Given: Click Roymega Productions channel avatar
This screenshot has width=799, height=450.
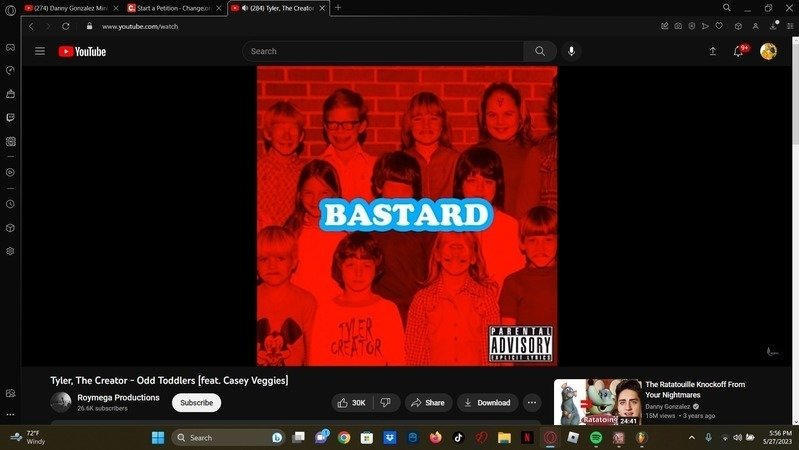Looking at the screenshot, I should tap(61, 402).
